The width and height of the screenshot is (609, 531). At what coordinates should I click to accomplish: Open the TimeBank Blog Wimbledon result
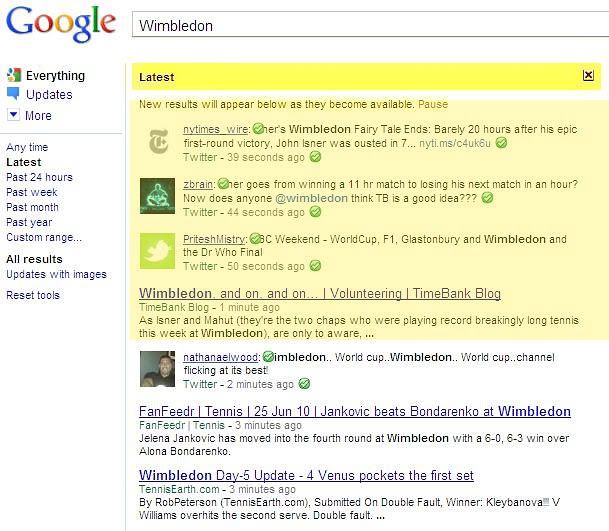[320, 293]
